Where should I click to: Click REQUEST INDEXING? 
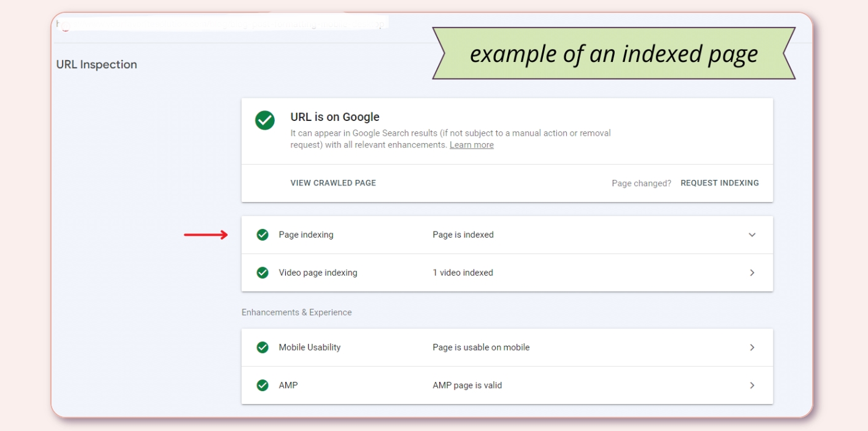coord(720,182)
